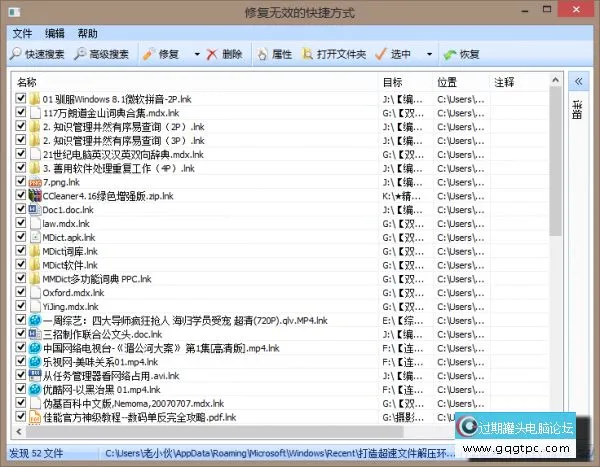Toggle checkbox for MMDict多功能词典 PPC.lnk
This screenshot has height=467, width=600.
[21, 278]
